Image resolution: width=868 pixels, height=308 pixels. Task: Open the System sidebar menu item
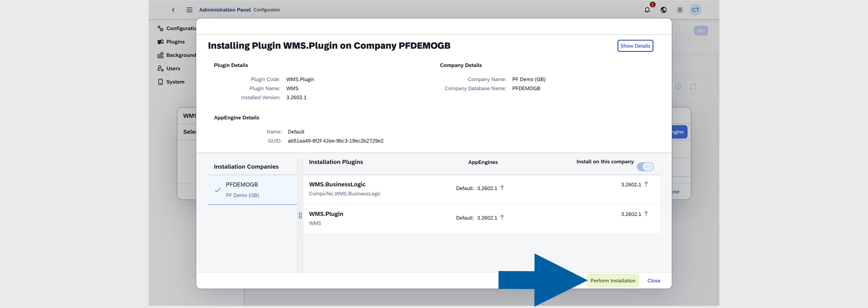(175, 82)
